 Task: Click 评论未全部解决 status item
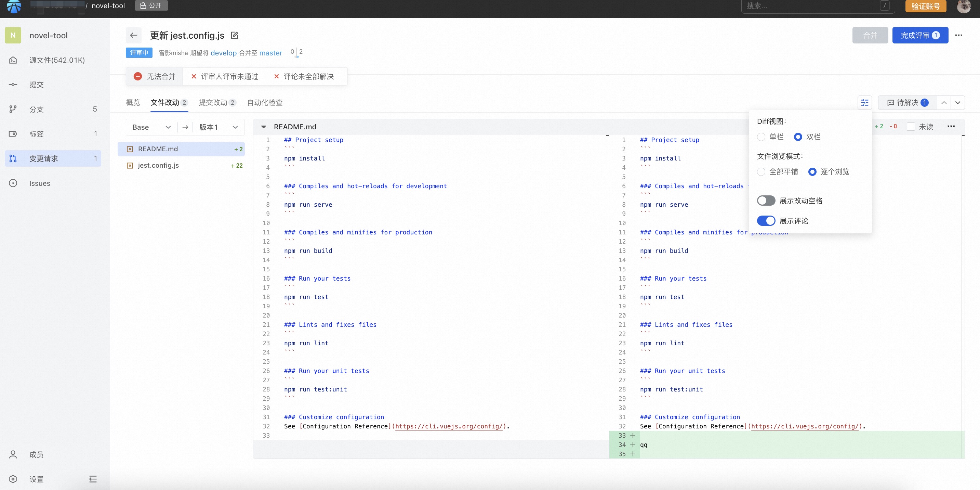[x=304, y=77]
